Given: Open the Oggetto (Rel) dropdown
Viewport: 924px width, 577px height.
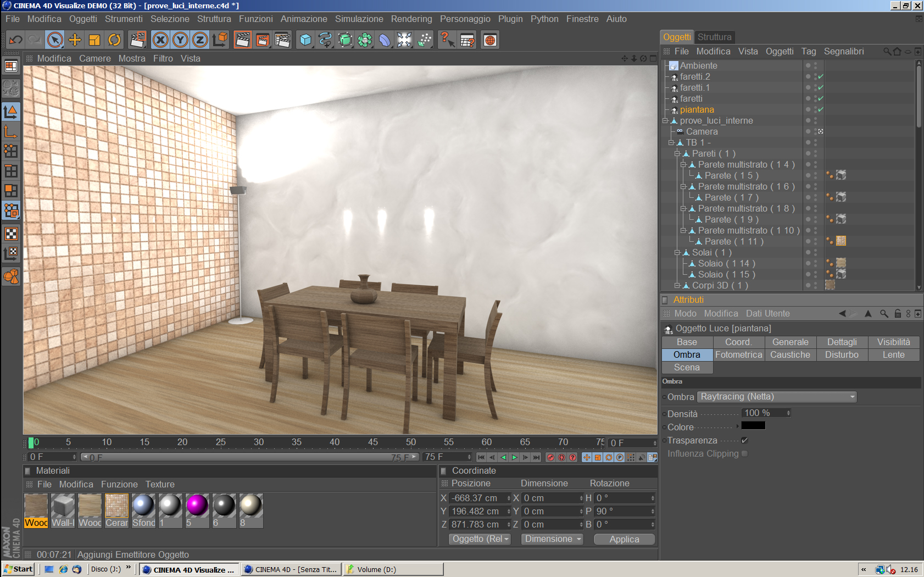Looking at the screenshot, I should click(x=480, y=539).
